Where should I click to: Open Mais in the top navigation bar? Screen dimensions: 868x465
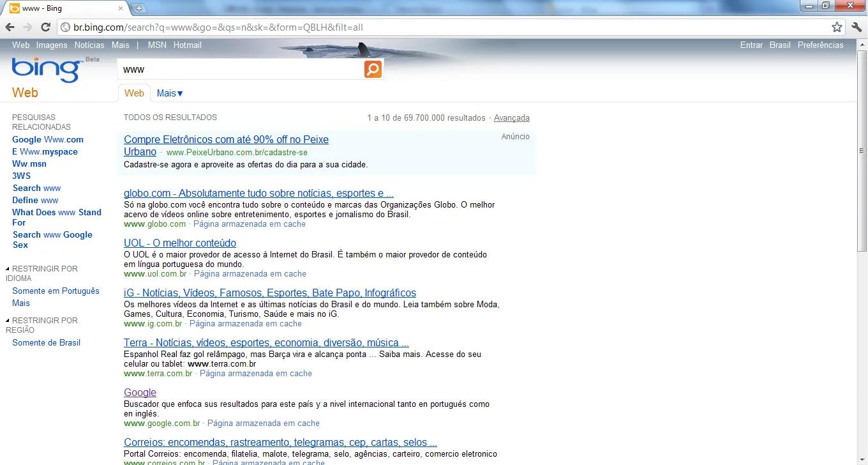pos(121,45)
